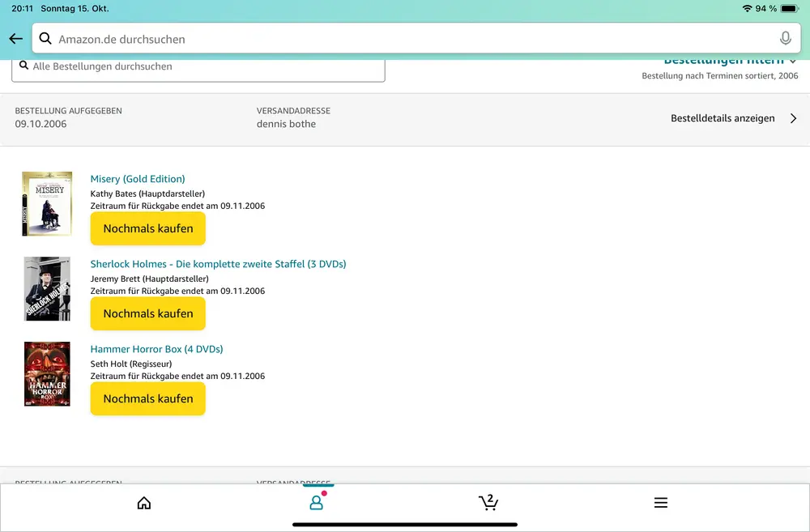
Task: Open Bestelldetails anzeigen for the order
Action: (723, 118)
